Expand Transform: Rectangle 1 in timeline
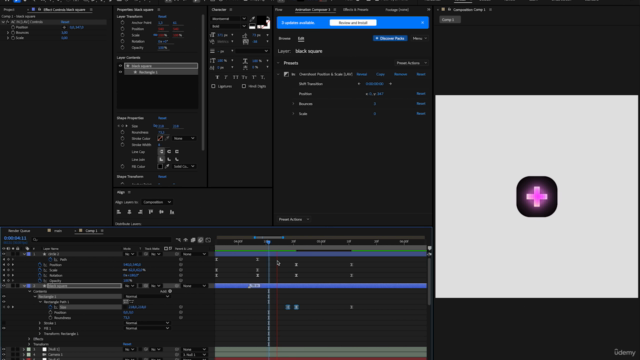This screenshot has width=640, height=360. [x=40, y=333]
